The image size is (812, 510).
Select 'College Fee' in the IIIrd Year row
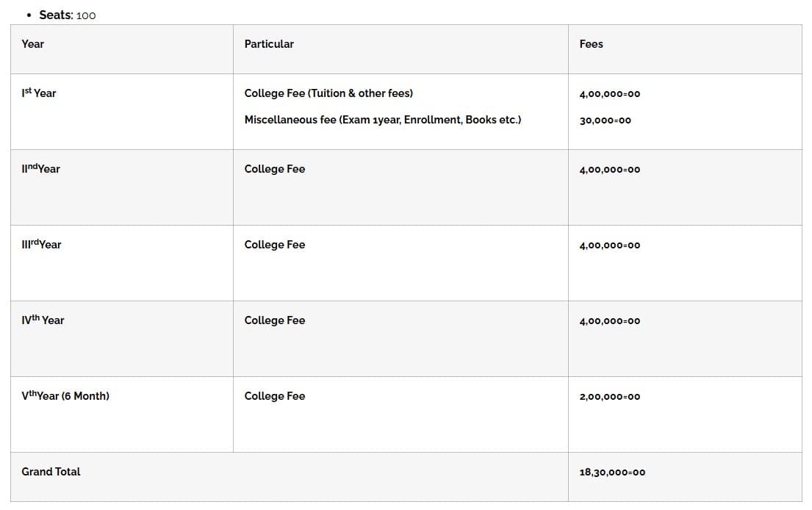274,245
